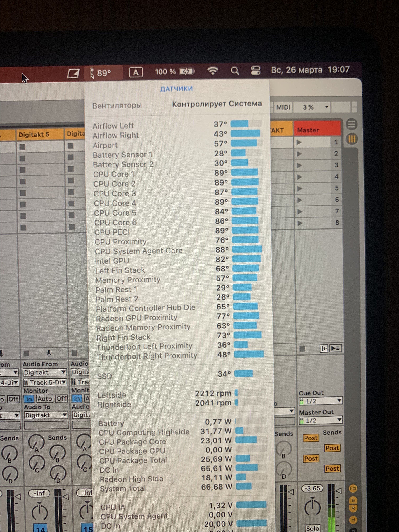Launch scene 5 in the Master track
The width and height of the screenshot is (399, 532).
[299, 189]
